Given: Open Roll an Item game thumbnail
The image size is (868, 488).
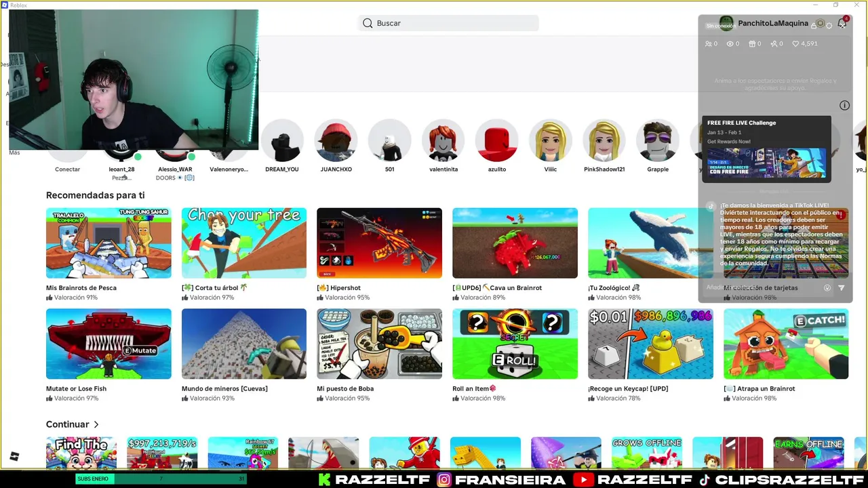Looking at the screenshot, I should (515, 344).
